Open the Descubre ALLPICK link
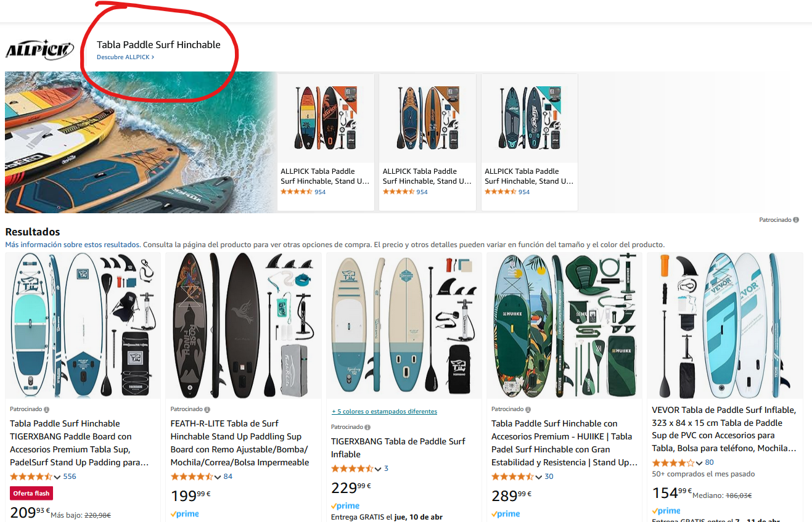The height and width of the screenshot is (522, 812). pos(125,57)
